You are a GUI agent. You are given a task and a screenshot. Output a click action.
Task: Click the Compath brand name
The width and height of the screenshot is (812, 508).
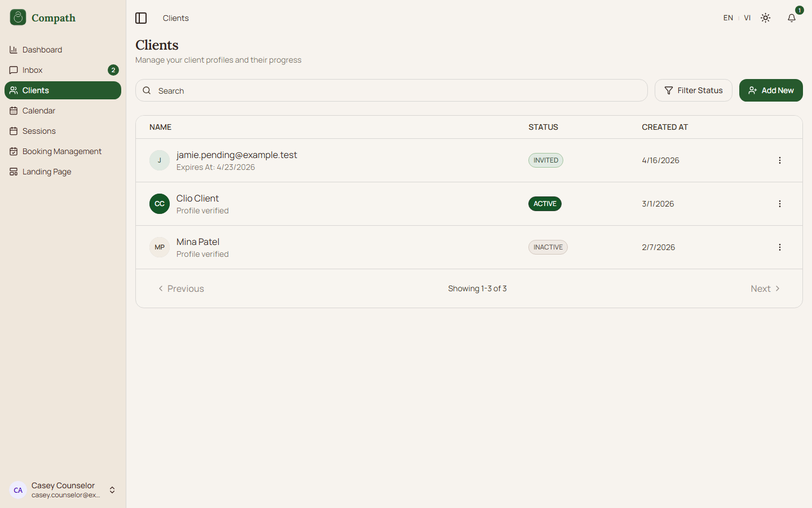click(x=54, y=18)
